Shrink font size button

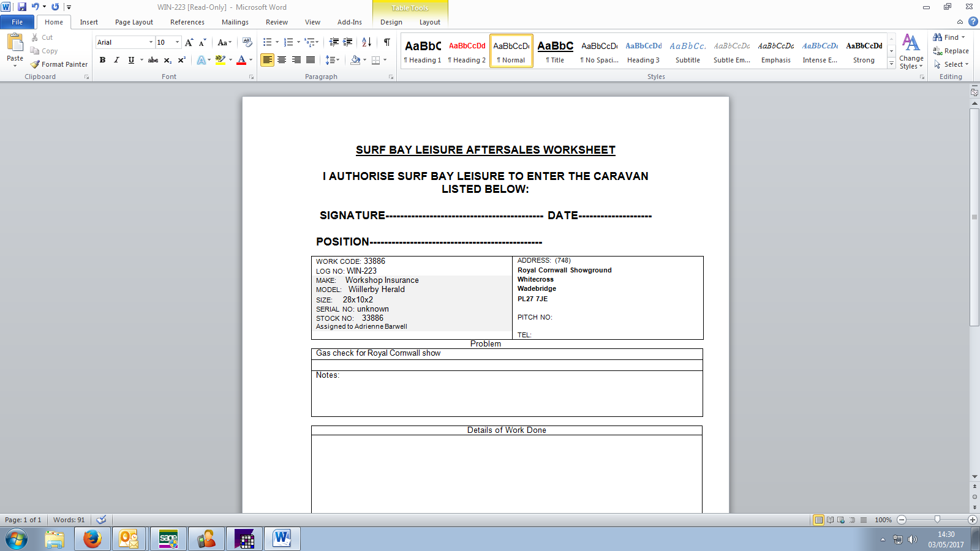[202, 42]
